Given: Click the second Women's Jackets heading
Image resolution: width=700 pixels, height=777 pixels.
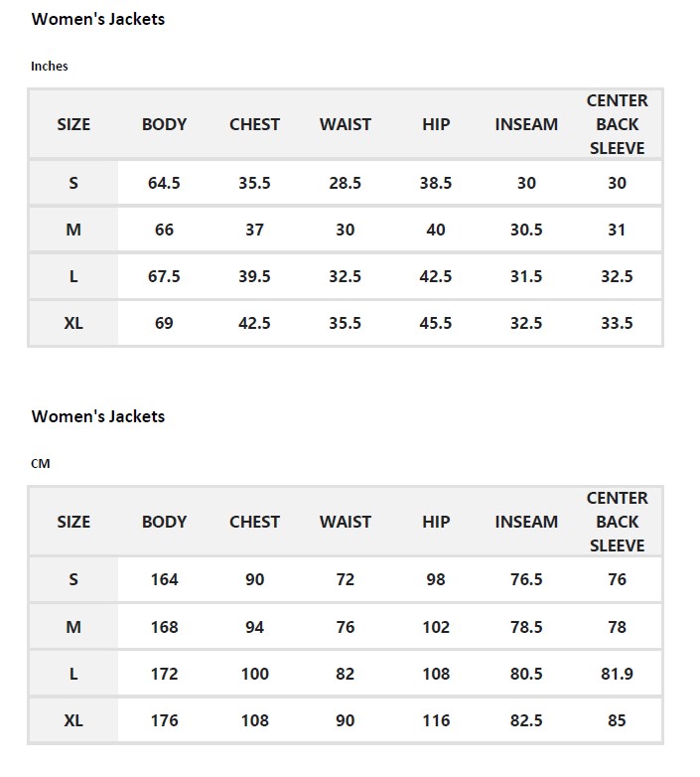Looking at the screenshot, I should 98,416.
